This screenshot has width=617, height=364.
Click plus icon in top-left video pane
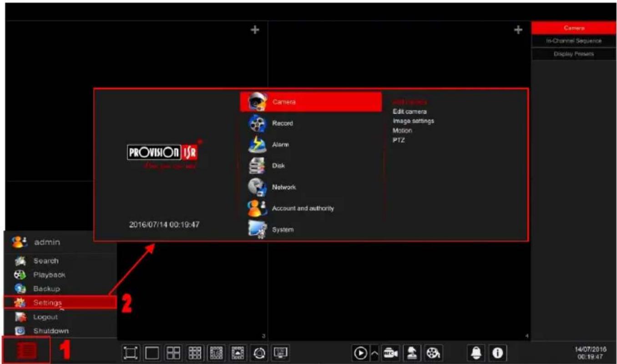(255, 30)
